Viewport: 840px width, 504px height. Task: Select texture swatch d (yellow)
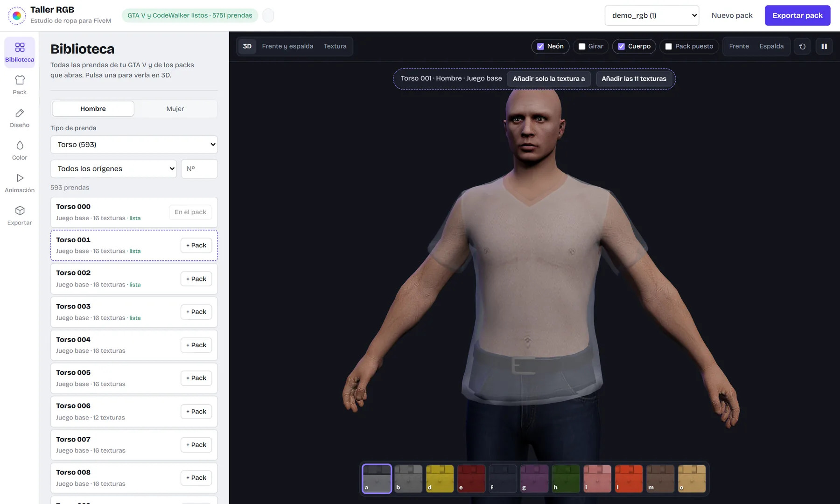[x=440, y=479]
